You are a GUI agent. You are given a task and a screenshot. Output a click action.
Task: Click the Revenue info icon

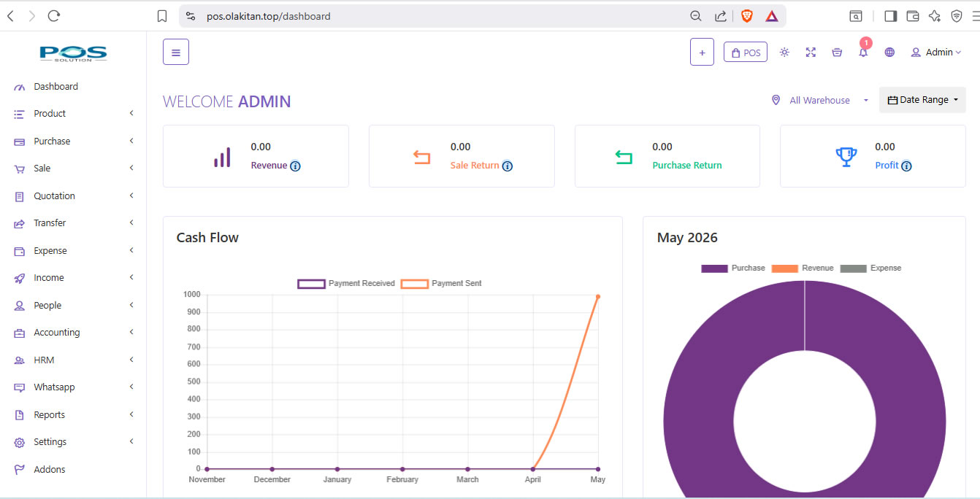click(x=295, y=166)
